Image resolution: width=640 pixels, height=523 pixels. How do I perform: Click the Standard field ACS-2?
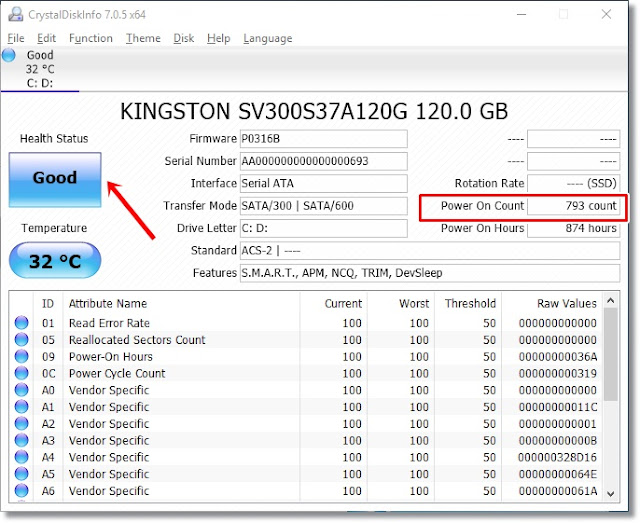(x=430, y=251)
